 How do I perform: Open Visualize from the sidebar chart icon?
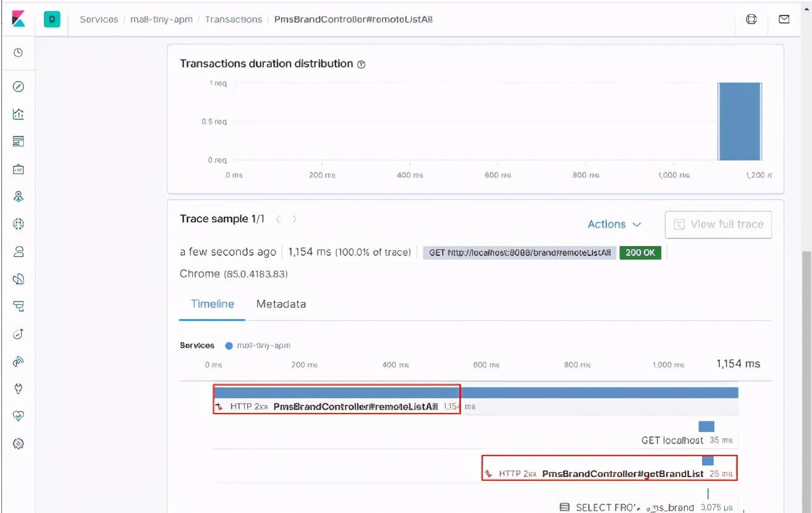click(18, 114)
